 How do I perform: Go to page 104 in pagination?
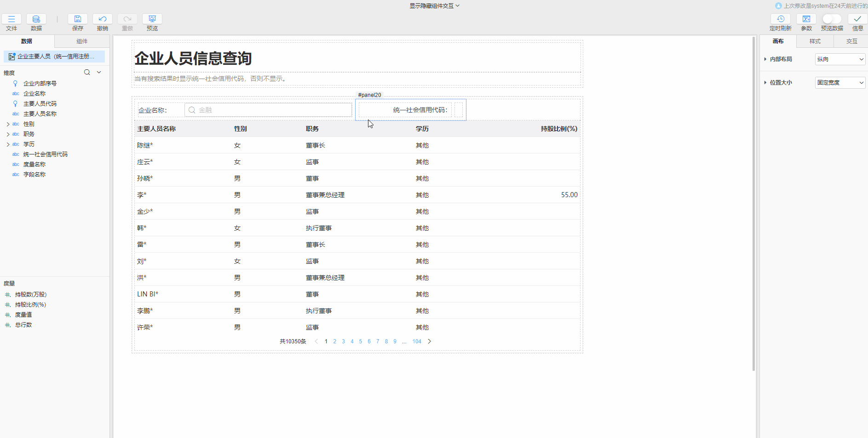pyautogui.click(x=417, y=341)
